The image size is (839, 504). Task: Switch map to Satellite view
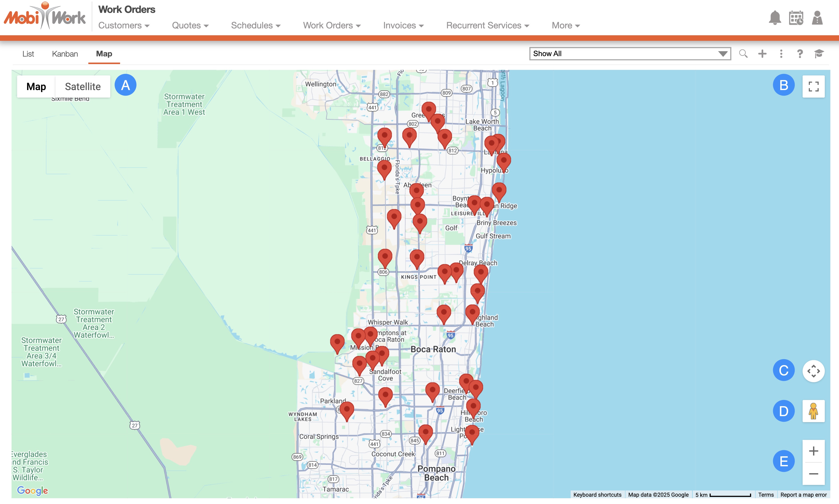pyautogui.click(x=83, y=87)
